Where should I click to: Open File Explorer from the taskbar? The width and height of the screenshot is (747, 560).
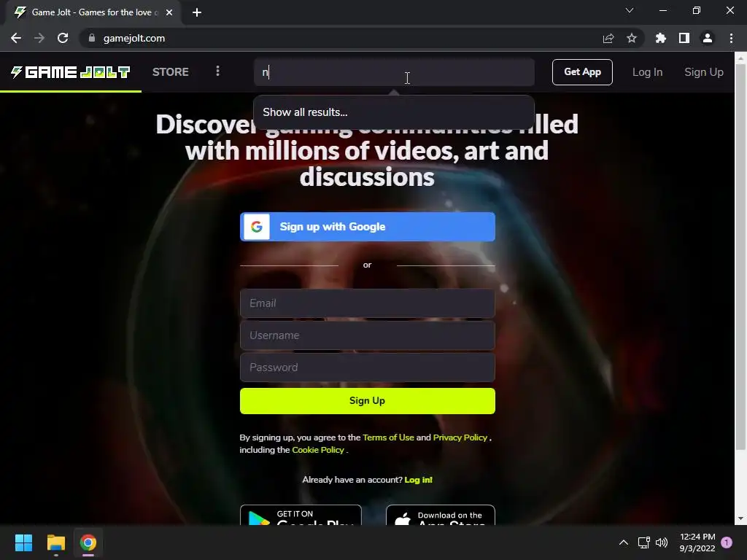[x=55, y=542]
